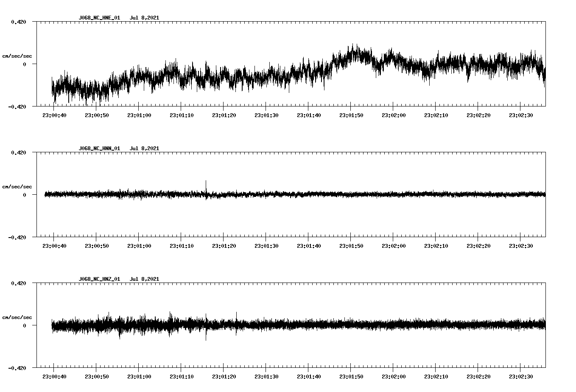576x392 pixels.
Task: Click the 23:00:50 time label under HNN plot
Action: pyautogui.click(x=96, y=246)
